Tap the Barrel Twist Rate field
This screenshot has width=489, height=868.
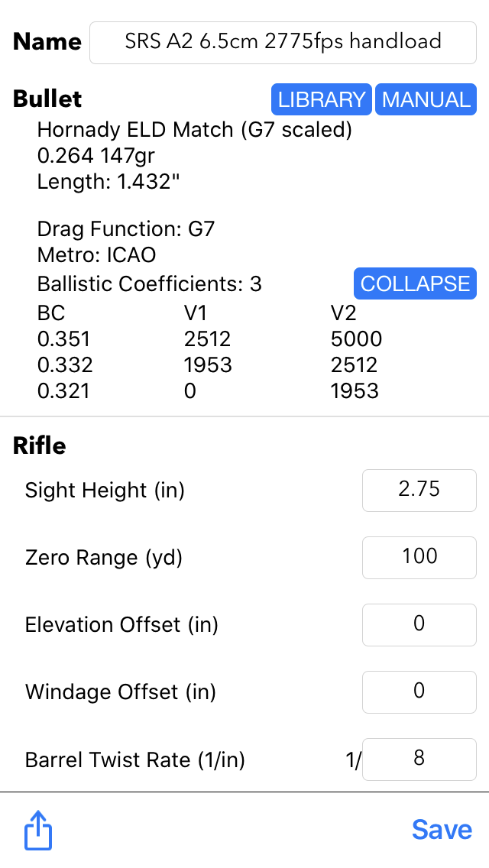419,759
